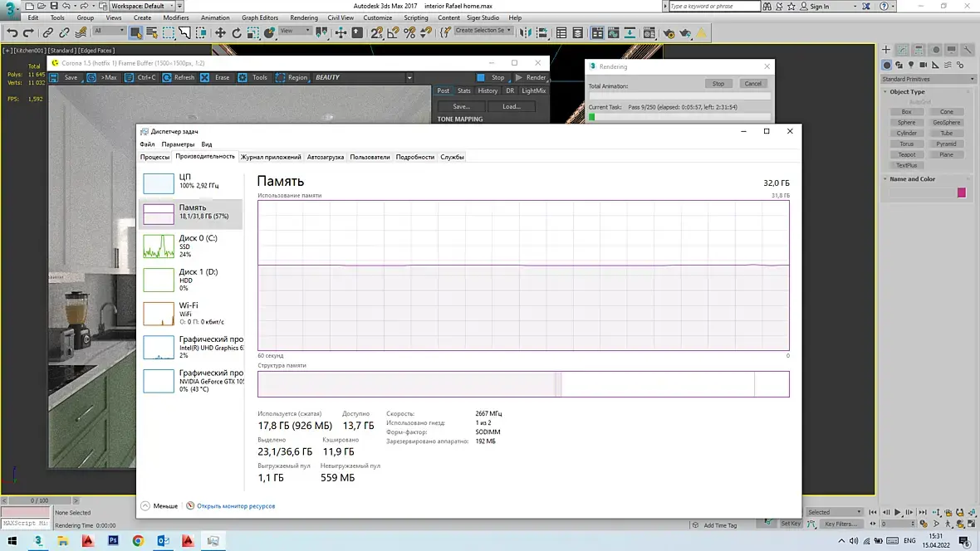Click the Play Animation button
Screen dimensions: 980x551
(x=898, y=512)
